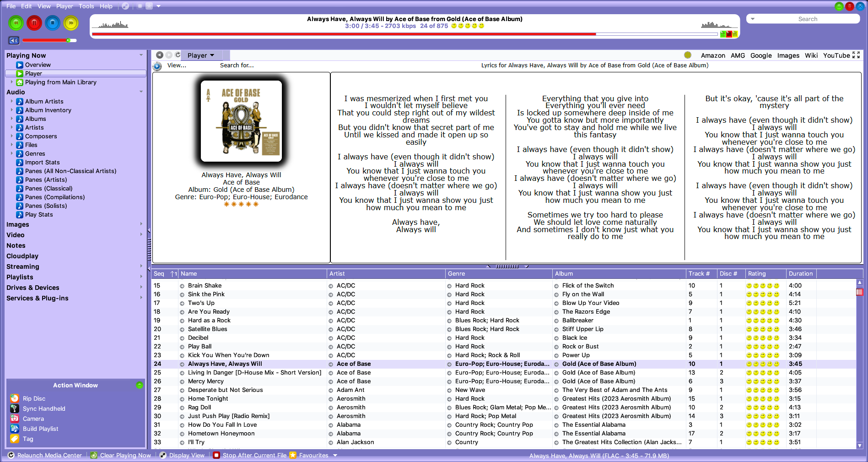Go back with the left arrow navigation button
Screen dimensions: 868x462
[159, 55]
